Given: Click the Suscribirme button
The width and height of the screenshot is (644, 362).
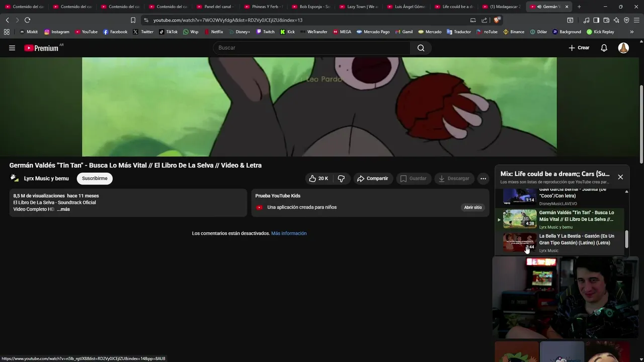Looking at the screenshot, I should pos(95,178).
